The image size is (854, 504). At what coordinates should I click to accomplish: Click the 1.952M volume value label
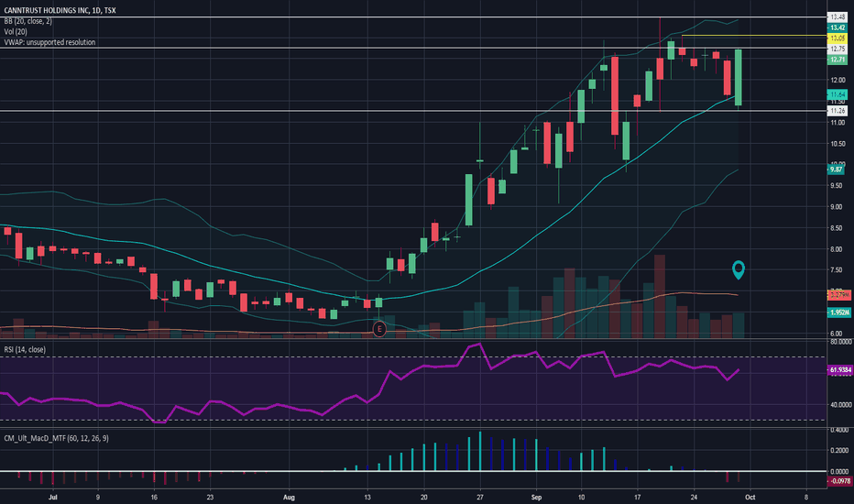(x=839, y=312)
